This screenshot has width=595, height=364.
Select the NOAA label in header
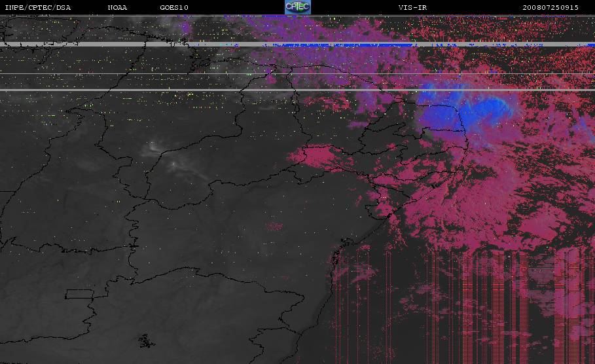(x=117, y=8)
